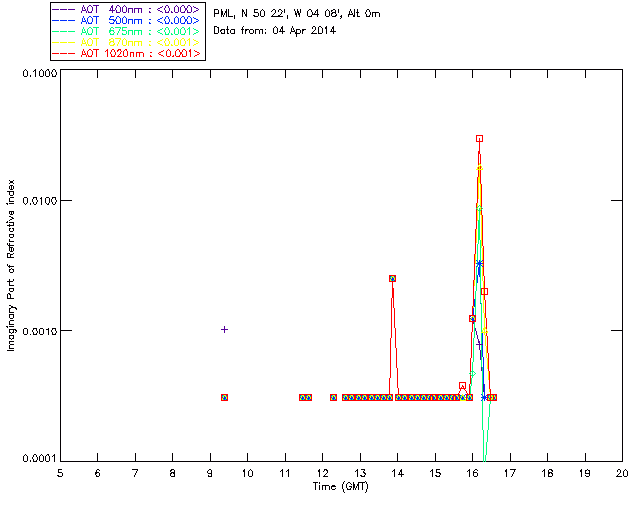Click the 0.0001 y-axis tick label

coord(39,459)
